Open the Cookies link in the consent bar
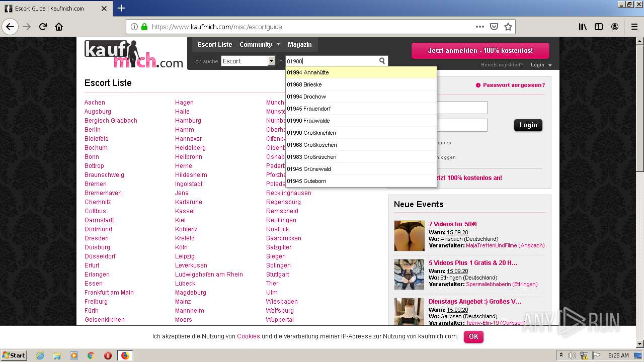Viewport: 644px width, 362px height. [x=249, y=336]
